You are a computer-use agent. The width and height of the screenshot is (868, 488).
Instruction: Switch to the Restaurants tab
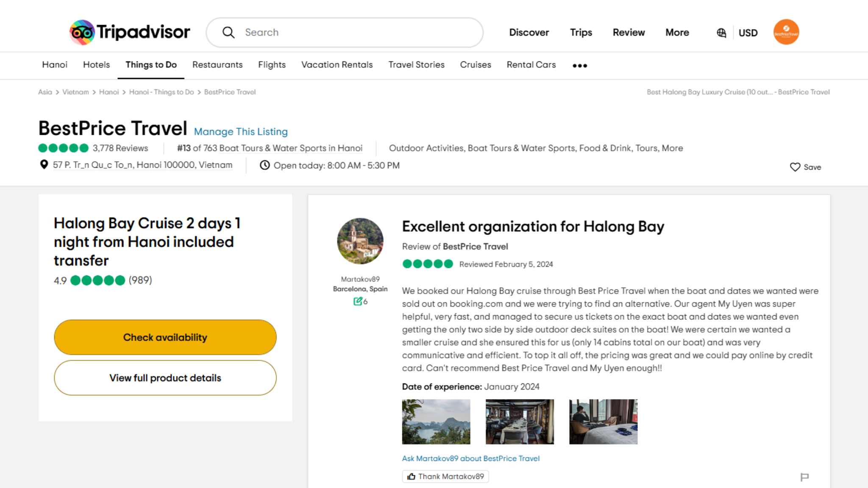pos(217,65)
